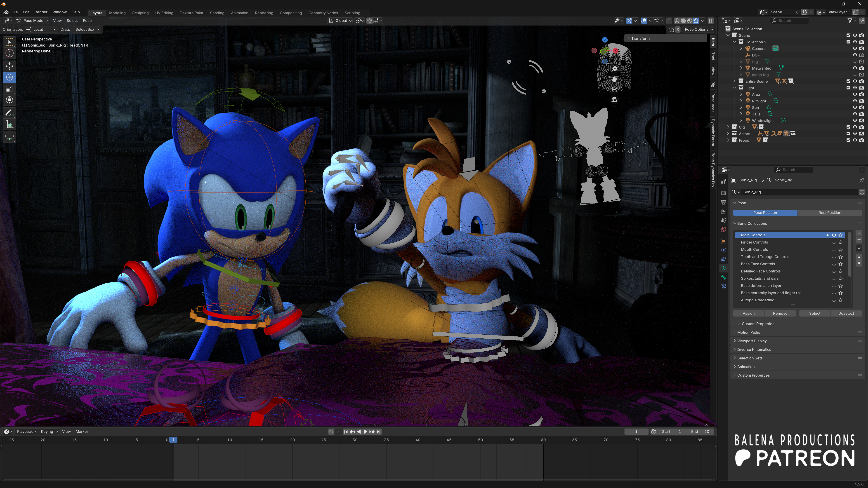Switch to the Shading workspace tab
868x488 pixels.
[x=217, y=13]
